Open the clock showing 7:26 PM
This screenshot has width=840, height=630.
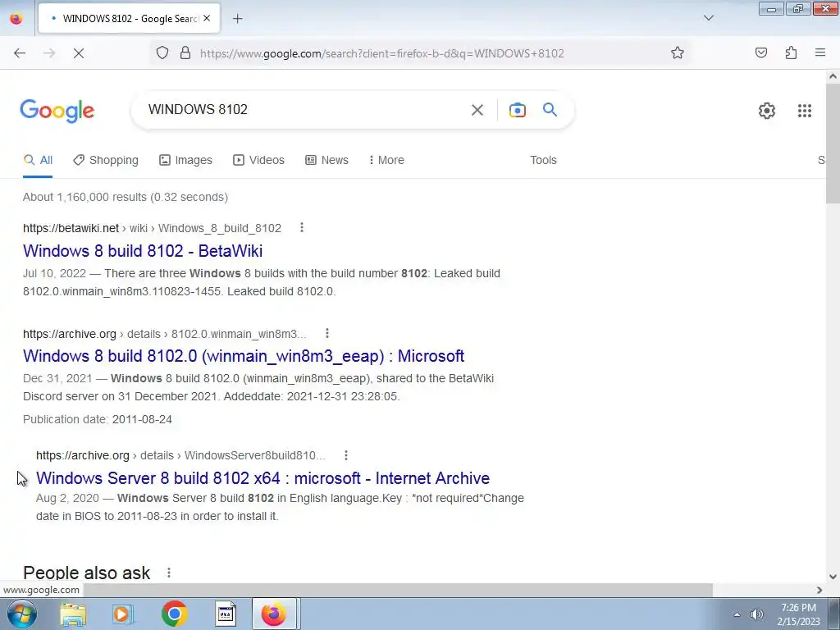click(798, 614)
